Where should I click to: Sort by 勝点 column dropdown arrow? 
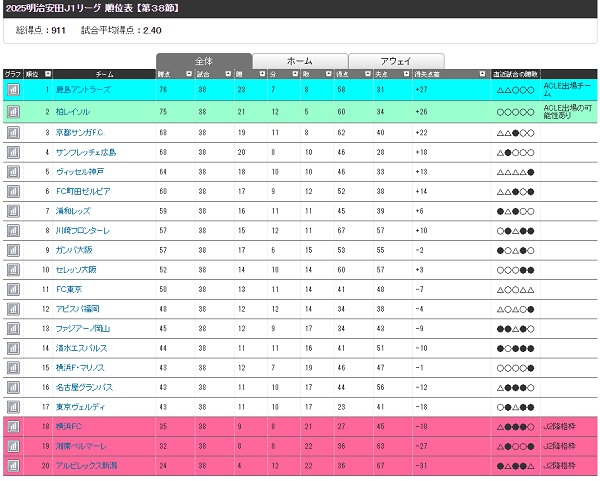[187, 74]
